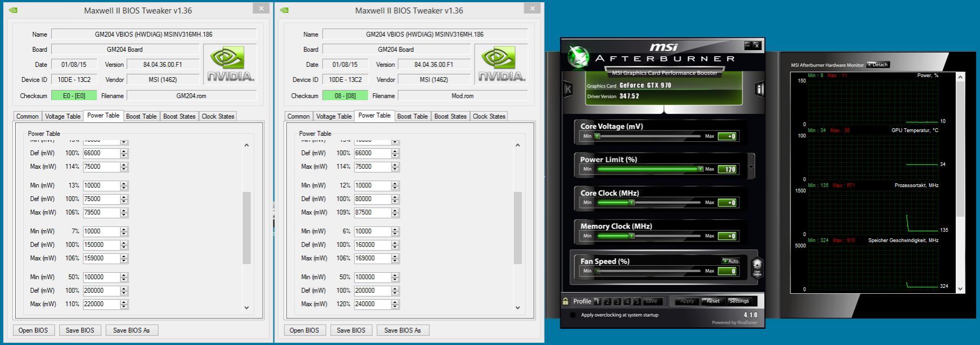Image resolution: width=980 pixels, height=345 pixels.
Task: Toggle Apply overclocking at system startup
Action: tap(573, 315)
